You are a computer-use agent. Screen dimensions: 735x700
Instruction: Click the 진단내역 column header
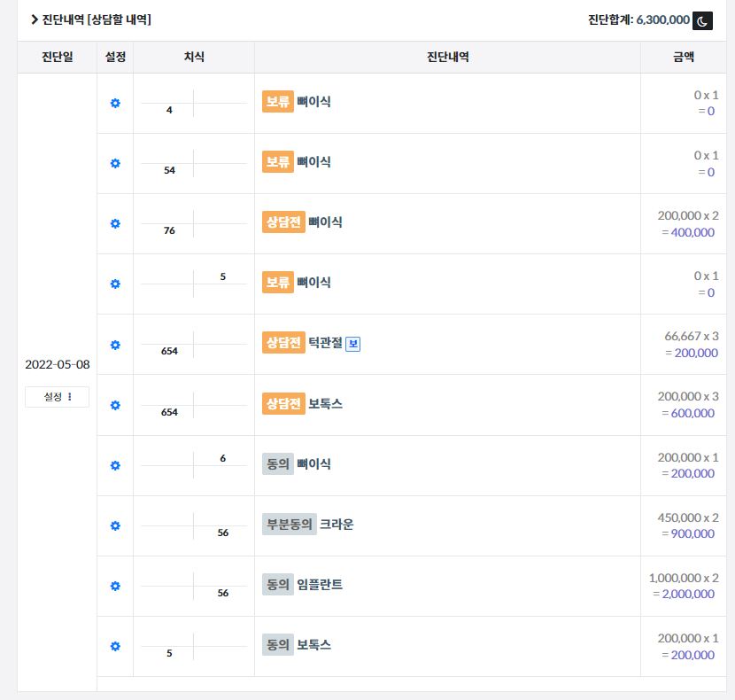click(x=447, y=58)
